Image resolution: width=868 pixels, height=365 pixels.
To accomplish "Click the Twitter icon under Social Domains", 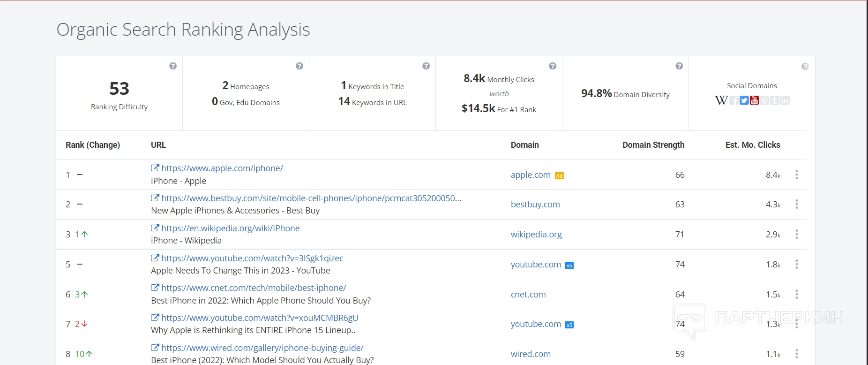I will [744, 100].
